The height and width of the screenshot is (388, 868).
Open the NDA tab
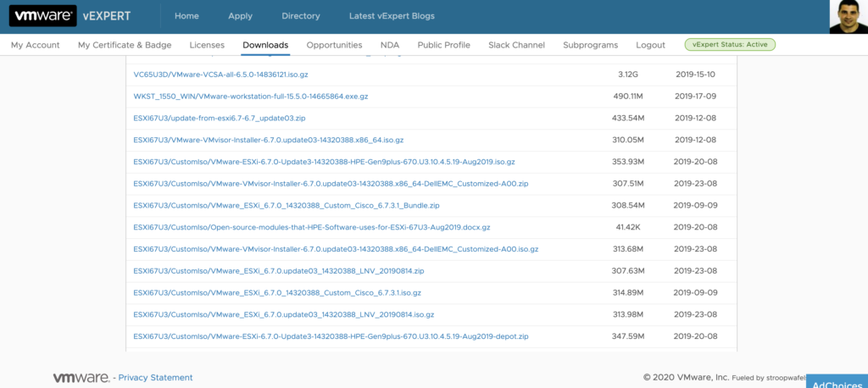click(x=390, y=45)
